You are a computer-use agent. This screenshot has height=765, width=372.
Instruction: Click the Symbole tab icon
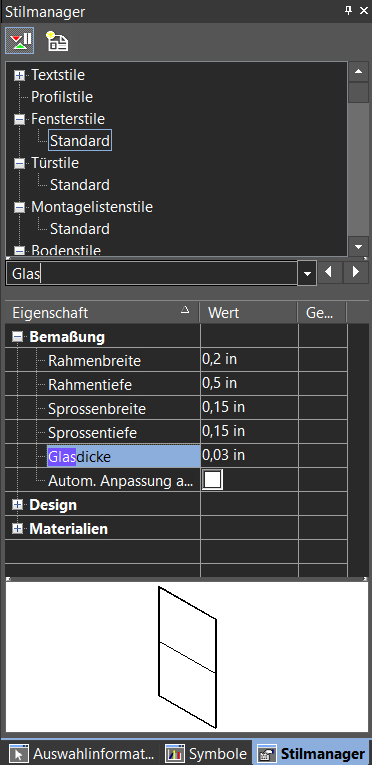(x=175, y=754)
